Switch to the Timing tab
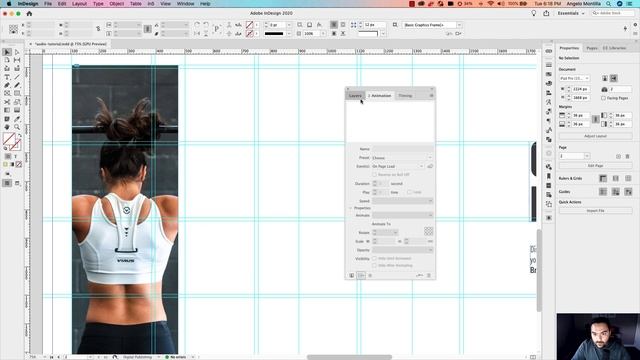 click(405, 96)
